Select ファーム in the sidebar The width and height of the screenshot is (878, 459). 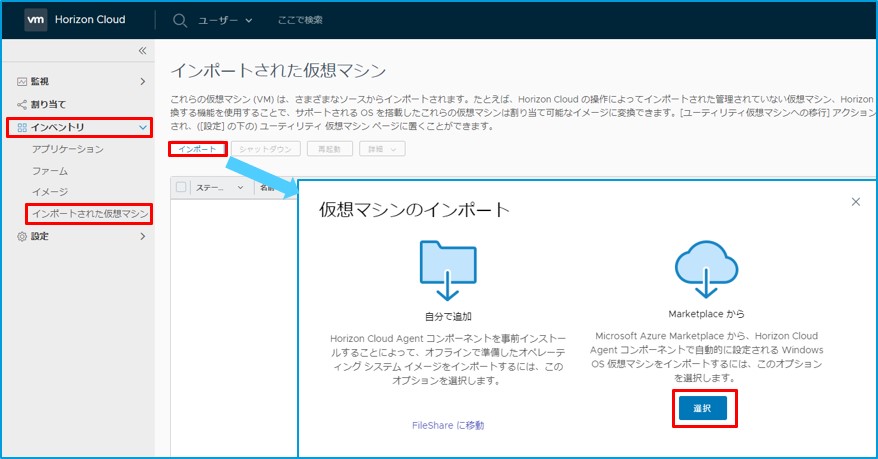click(x=49, y=171)
